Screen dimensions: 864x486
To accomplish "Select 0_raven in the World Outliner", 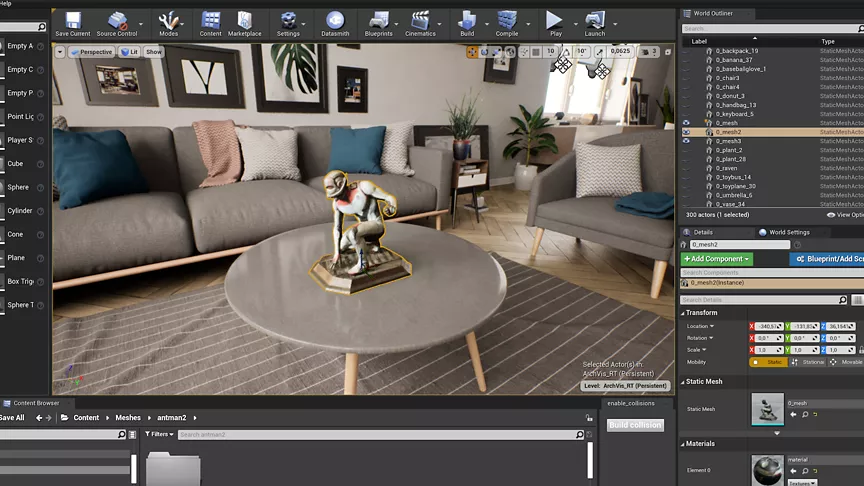I will point(726,168).
